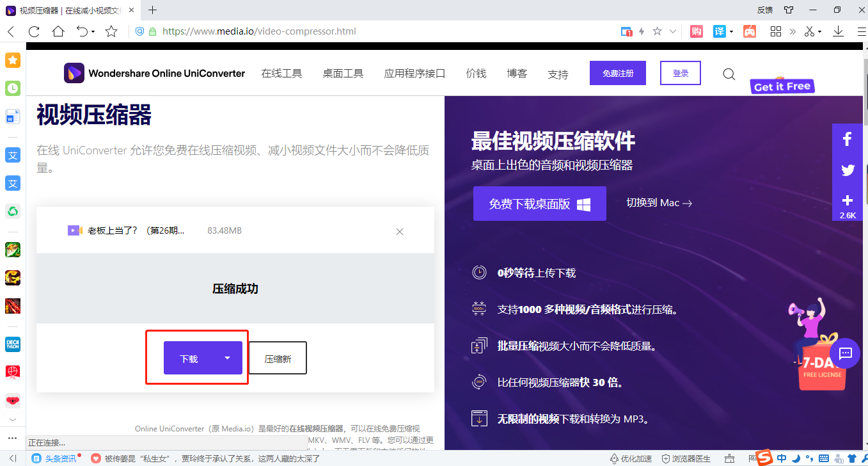This screenshot has height=466, width=868.
Task: Click the Wondershare Online UniConverter logo
Action: (154, 73)
